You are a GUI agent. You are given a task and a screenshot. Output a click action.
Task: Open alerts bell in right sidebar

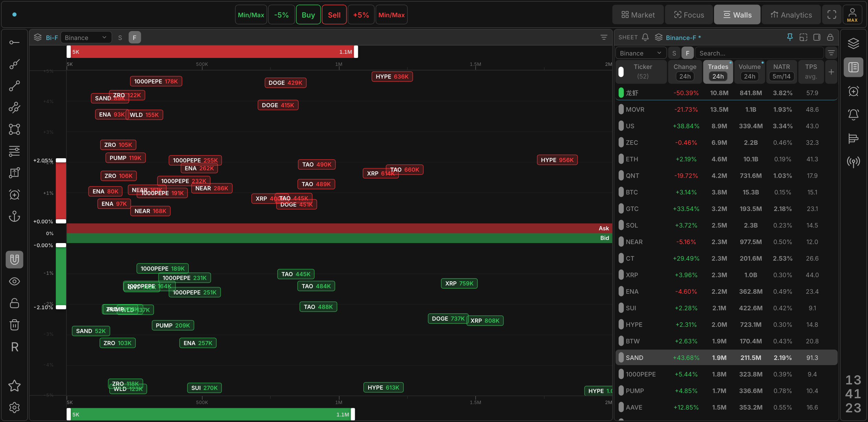(853, 114)
